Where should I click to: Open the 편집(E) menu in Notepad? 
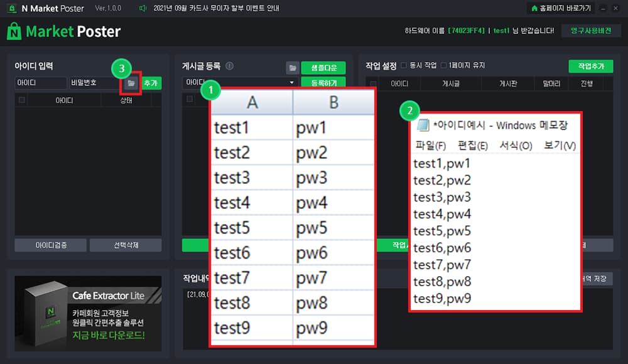tap(473, 146)
